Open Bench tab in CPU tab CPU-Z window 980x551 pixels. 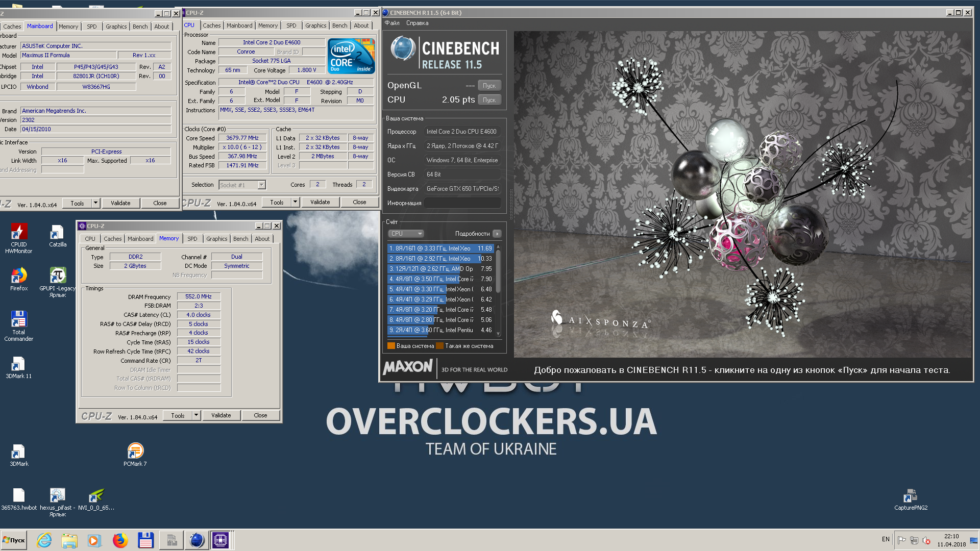coord(339,26)
